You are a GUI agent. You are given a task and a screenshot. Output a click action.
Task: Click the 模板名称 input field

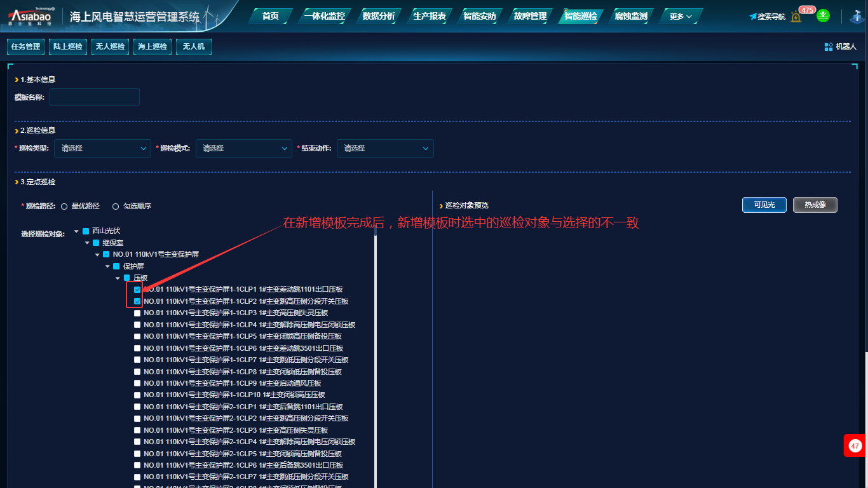point(95,97)
